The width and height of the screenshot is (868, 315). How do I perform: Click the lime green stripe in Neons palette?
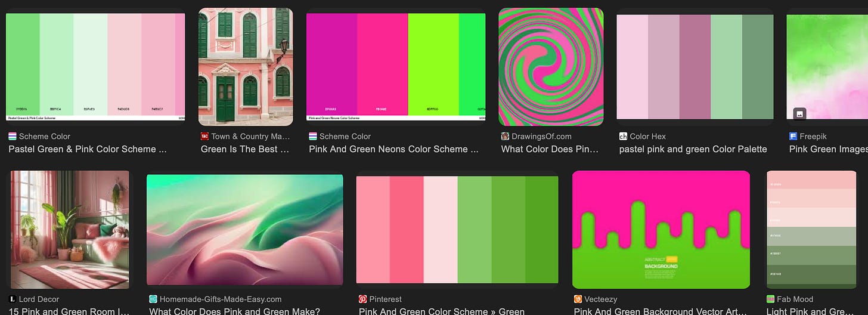[433, 64]
